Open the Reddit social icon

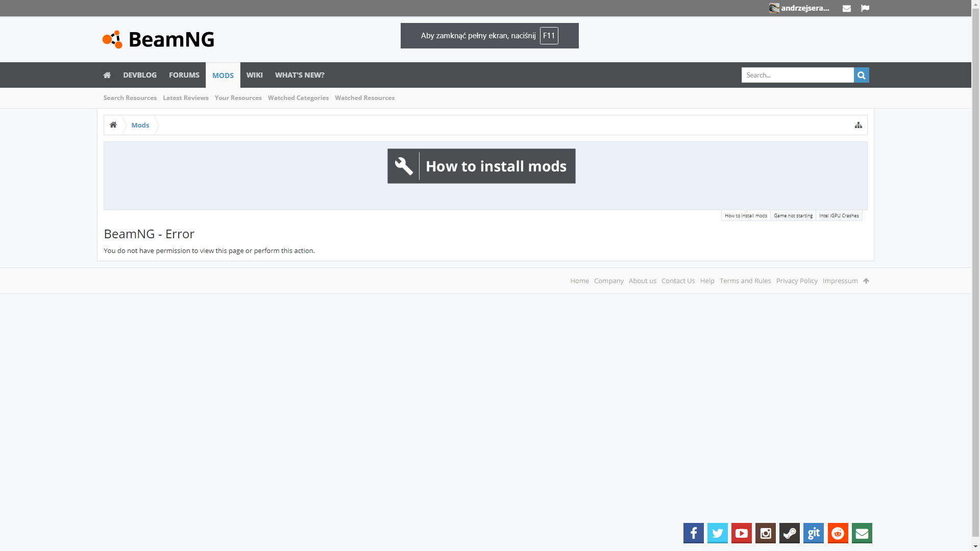coord(838,533)
